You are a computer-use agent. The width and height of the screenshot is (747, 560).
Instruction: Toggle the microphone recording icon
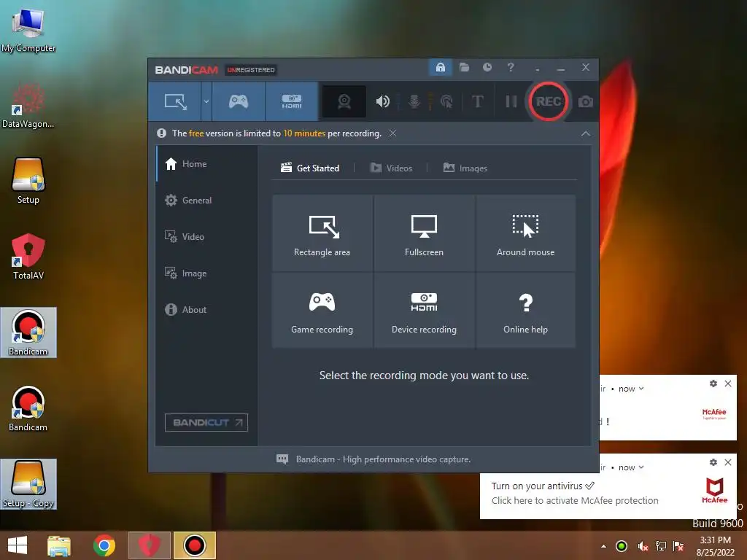click(x=414, y=101)
